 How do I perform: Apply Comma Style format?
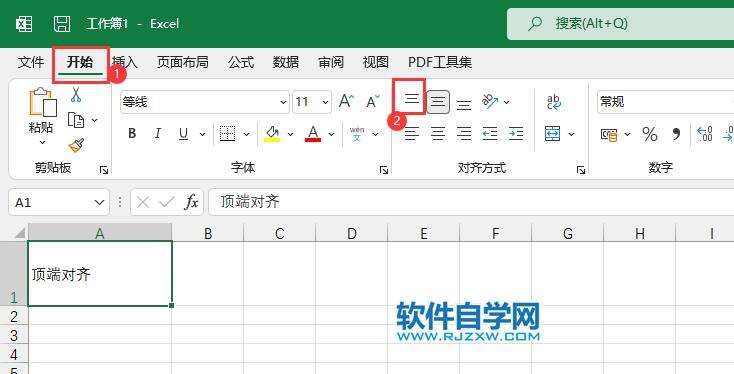point(676,134)
